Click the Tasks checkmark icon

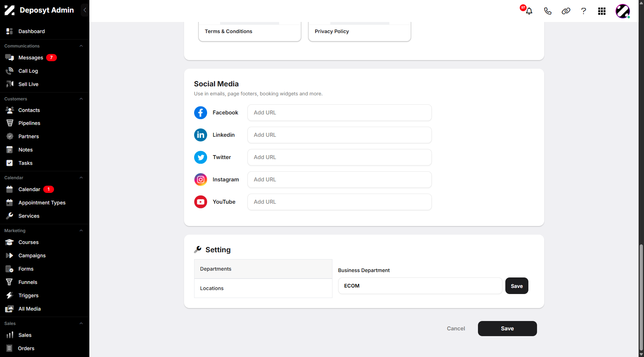tap(10, 163)
